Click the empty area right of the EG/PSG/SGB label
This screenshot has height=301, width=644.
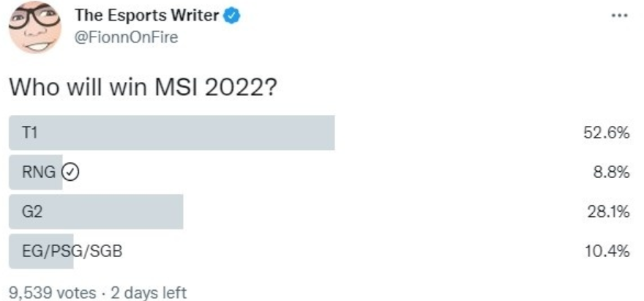coord(329,251)
